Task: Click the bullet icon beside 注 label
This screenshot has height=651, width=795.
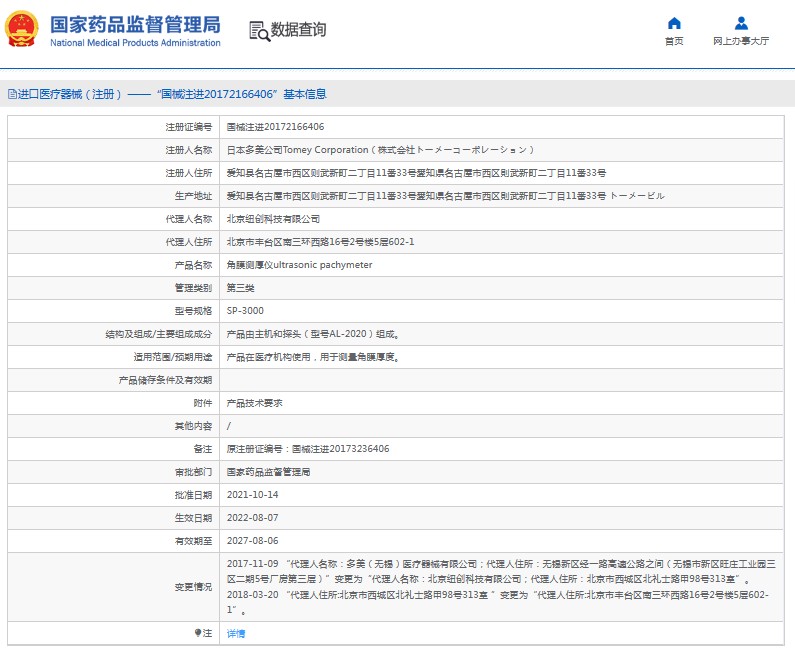Action: click(x=197, y=633)
